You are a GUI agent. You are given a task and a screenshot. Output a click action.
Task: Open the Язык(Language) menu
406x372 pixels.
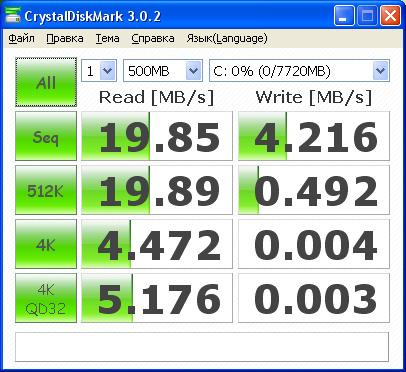click(227, 38)
